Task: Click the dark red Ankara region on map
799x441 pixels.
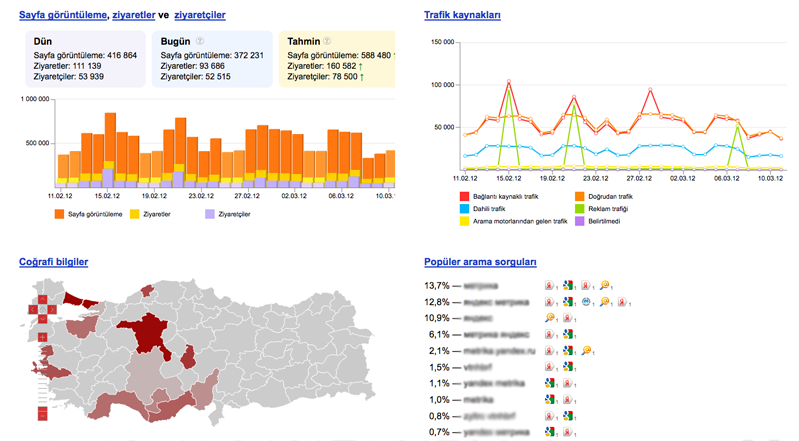Action: click(x=149, y=331)
